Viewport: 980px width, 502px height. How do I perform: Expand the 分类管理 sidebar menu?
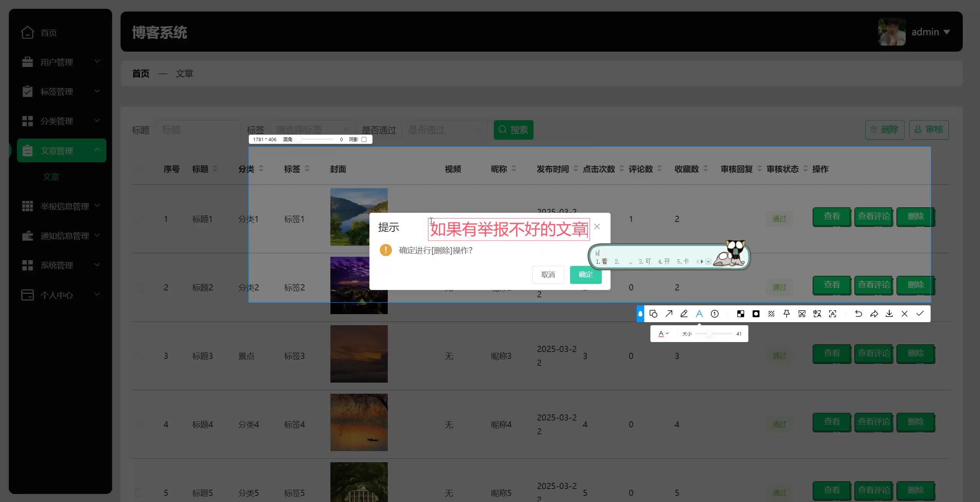point(61,121)
